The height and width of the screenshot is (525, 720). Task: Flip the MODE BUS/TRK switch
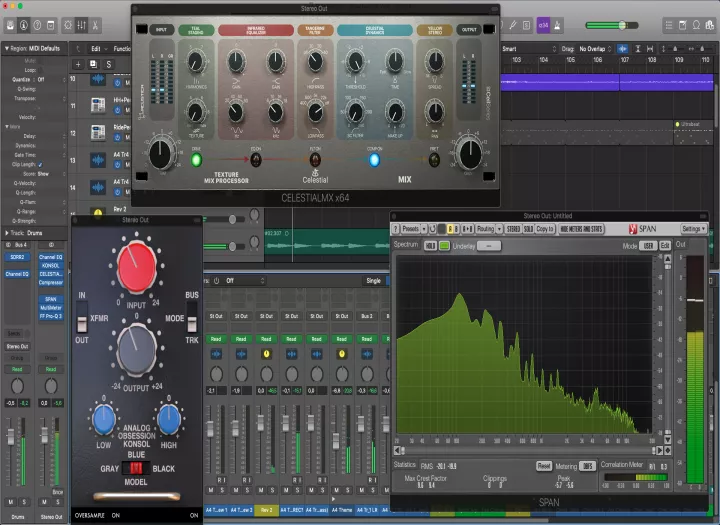[192, 324]
